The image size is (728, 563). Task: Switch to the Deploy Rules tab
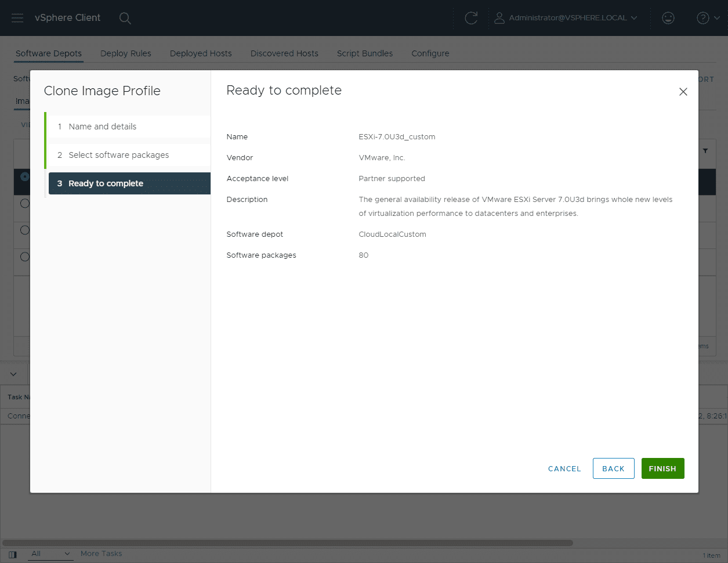(125, 53)
